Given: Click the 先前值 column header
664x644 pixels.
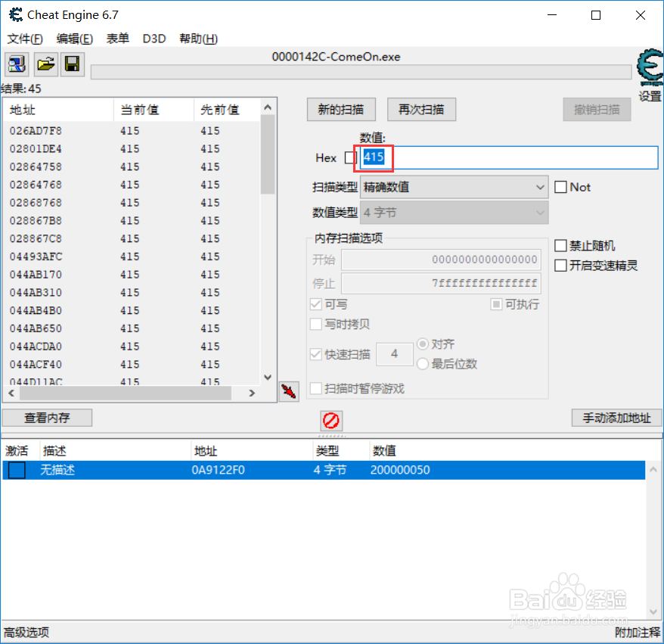Looking at the screenshot, I should click(x=227, y=110).
